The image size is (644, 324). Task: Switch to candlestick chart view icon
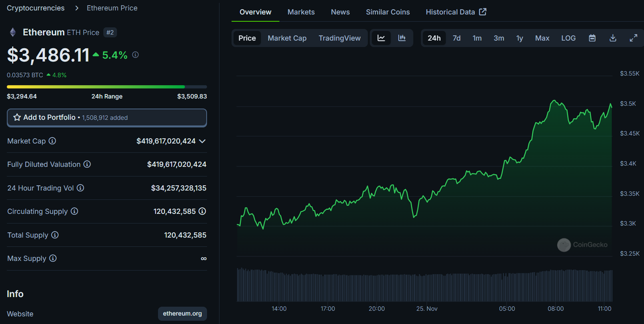pos(402,38)
